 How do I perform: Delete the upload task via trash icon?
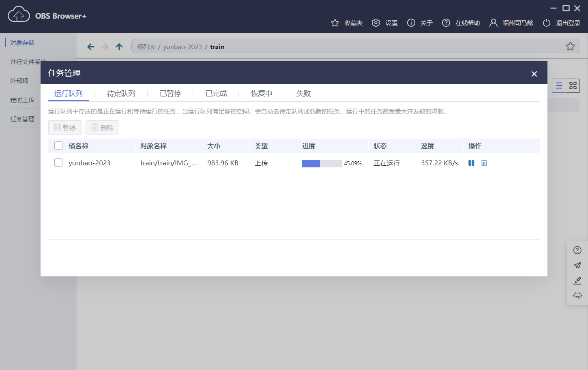(484, 163)
